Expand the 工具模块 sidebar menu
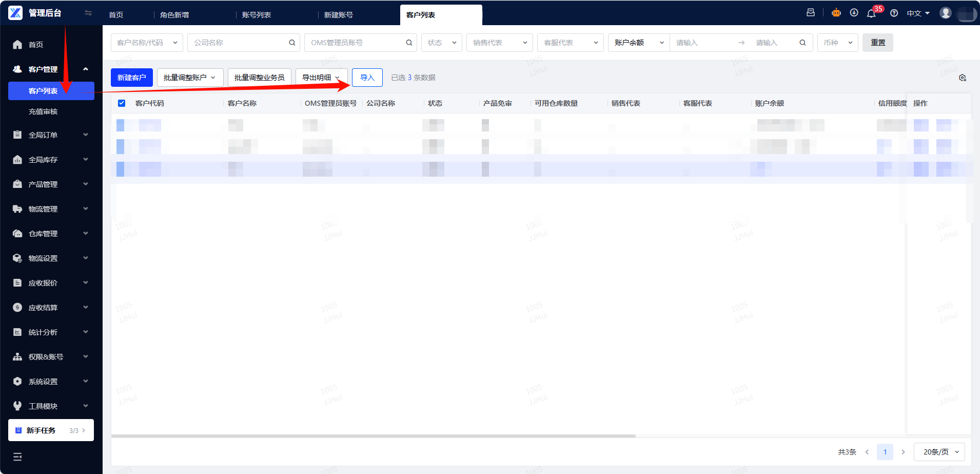This screenshot has height=474, width=980. click(86, 406)
